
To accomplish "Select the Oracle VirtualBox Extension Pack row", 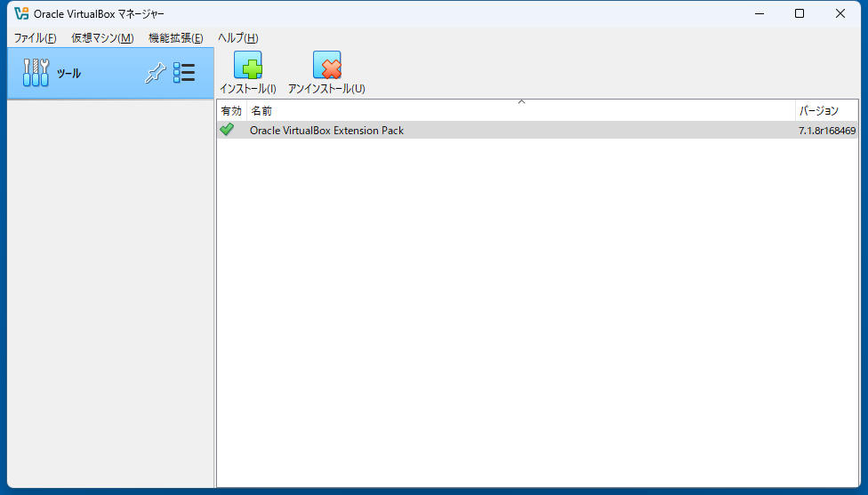I will click(x=537, y=130).
